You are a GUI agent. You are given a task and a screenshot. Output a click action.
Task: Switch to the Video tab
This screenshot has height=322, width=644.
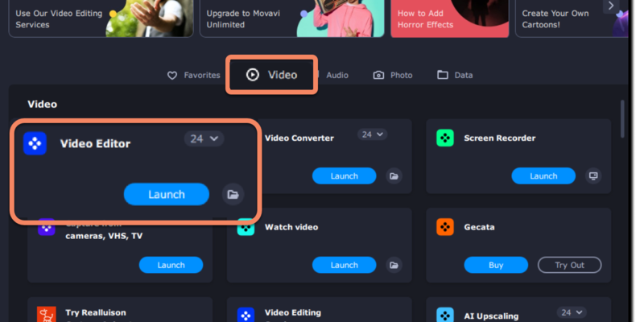coord(271,75)
